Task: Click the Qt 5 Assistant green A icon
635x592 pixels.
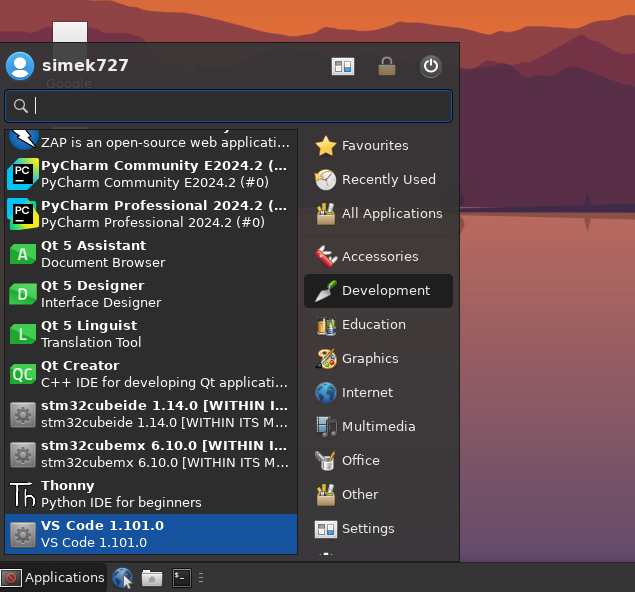Action: [x=23, y=254]
